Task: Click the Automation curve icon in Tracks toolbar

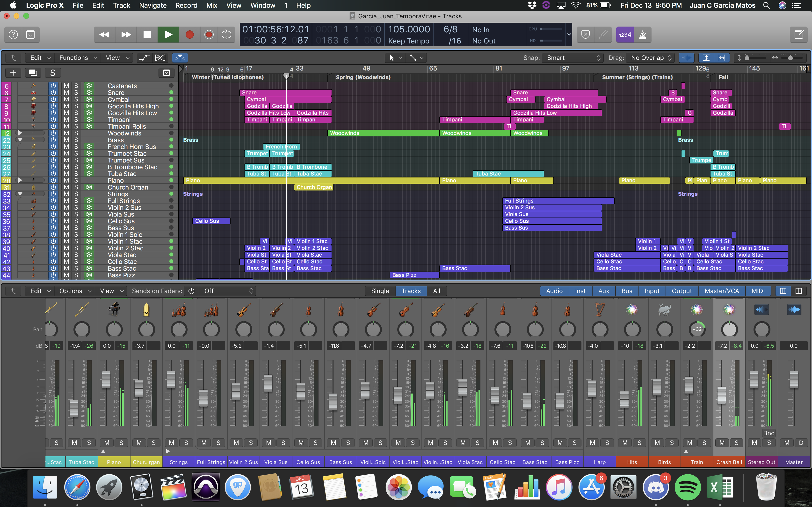Action: tap(144, 58)
